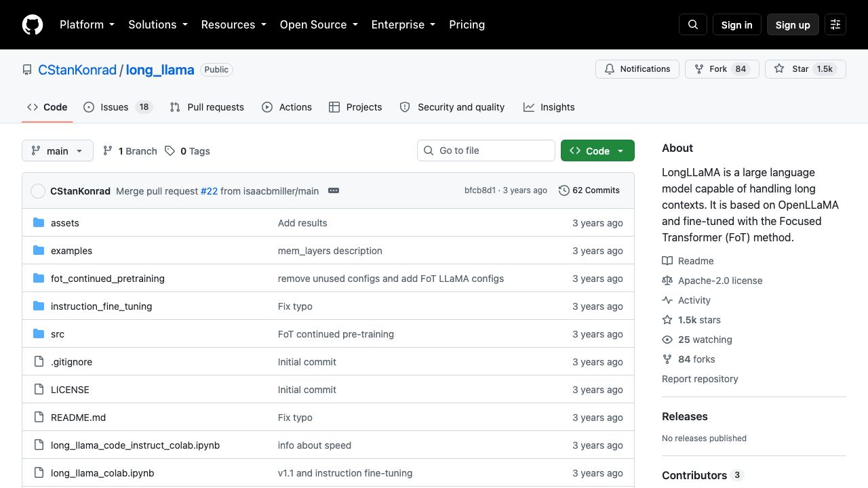Open the CStanKonrad owner link
The height and width of the screenshot is (488, 868).
coord(77,70)
